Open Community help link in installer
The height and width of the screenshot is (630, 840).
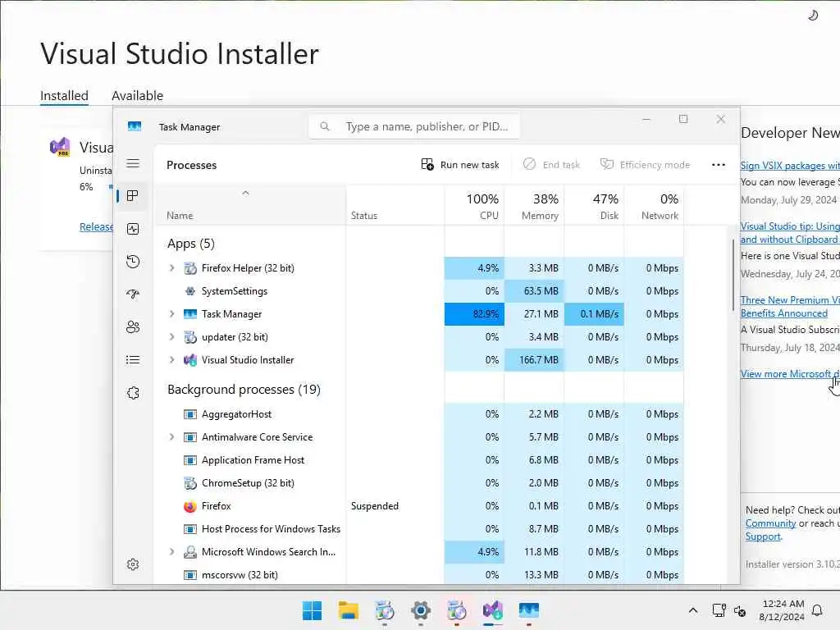pyautogui.click(x=770, y=523)
